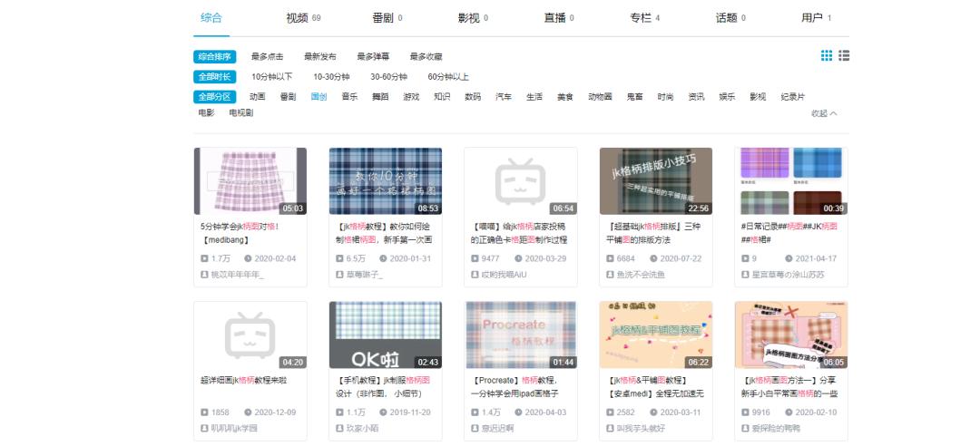The width and height of the screenshot is (980, 446).
Task: Open the 22:56 jk格柄排版小技巧 thumbnail
Action: coord(656,181)
